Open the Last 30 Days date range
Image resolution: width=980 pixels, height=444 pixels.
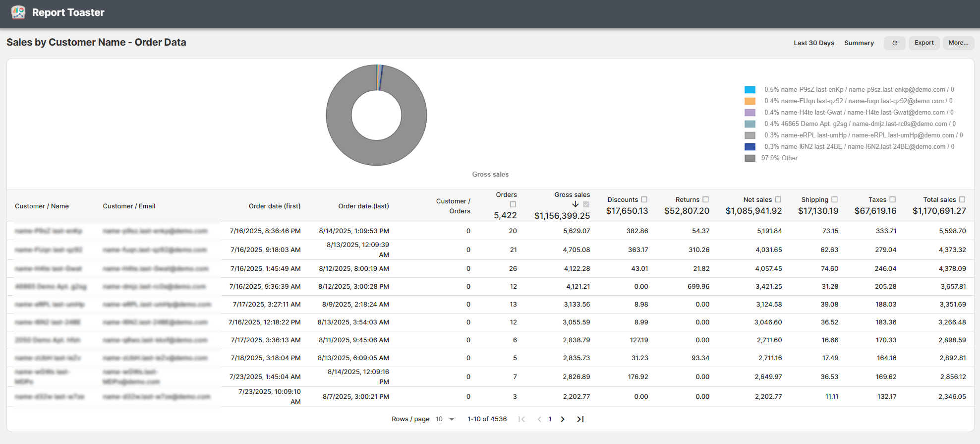coord(813,43)
